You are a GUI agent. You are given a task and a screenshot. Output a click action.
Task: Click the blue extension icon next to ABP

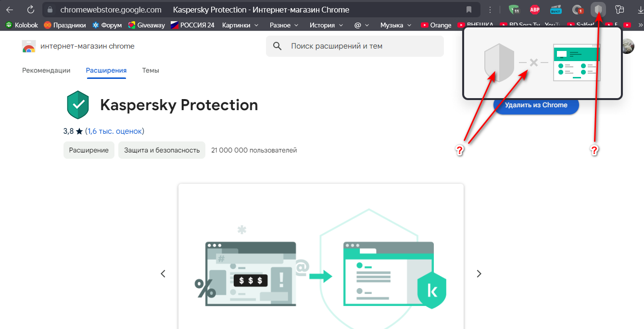click(x=556, y=10)
